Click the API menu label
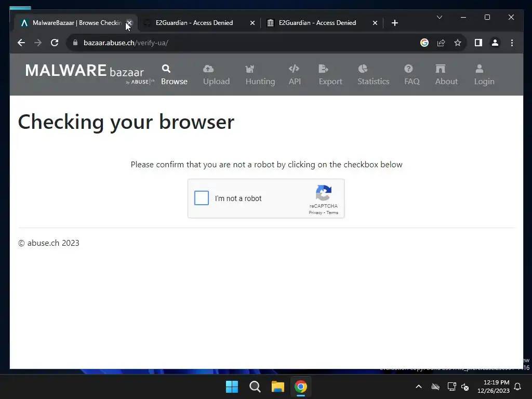Screen dimensions: 532x399 [295, 82]
